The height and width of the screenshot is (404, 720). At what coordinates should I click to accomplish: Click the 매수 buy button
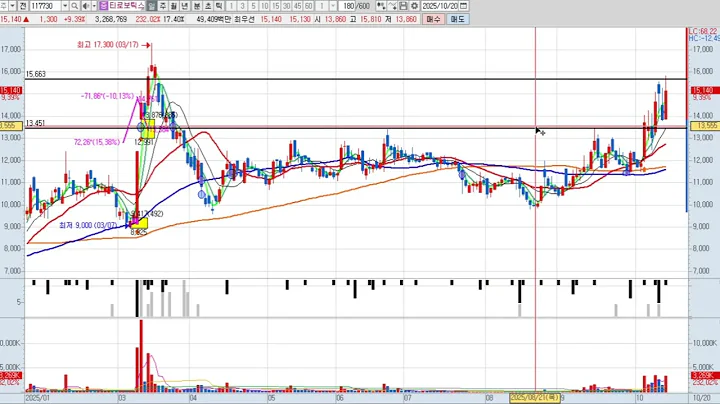(433, 19)
